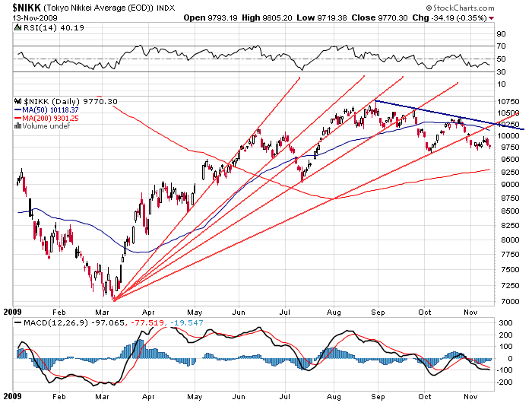The height and width of the screenshot is (403, 532).
Task: Click the $NIKK ticker title
Action: (27, 8)
